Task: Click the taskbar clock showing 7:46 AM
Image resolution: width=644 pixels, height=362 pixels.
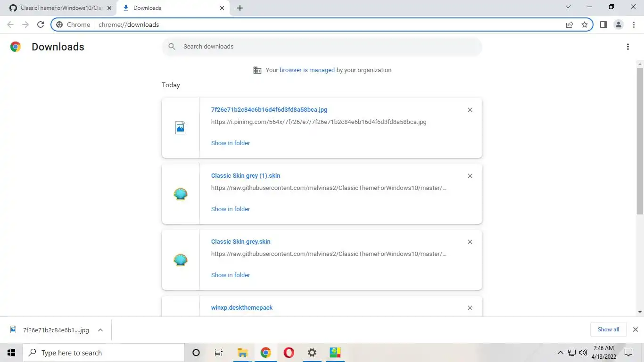Action: [x=604, y=353]
